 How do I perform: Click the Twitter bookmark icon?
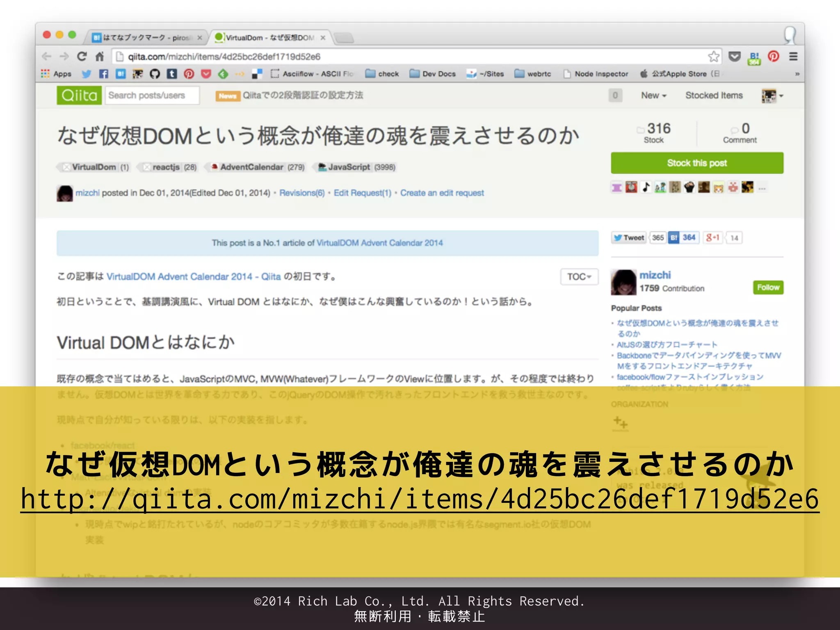[86, 74]
